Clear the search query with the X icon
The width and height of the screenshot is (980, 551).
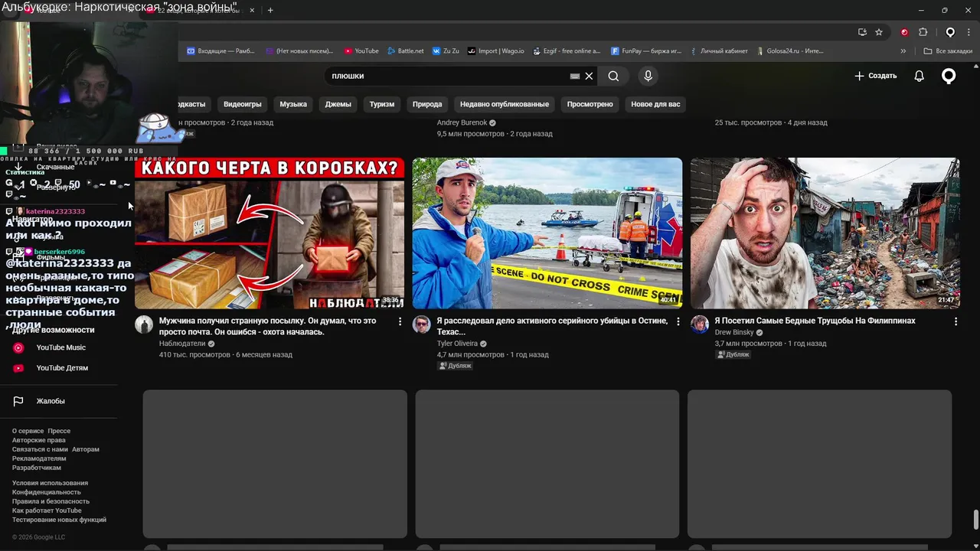(589, 76)
